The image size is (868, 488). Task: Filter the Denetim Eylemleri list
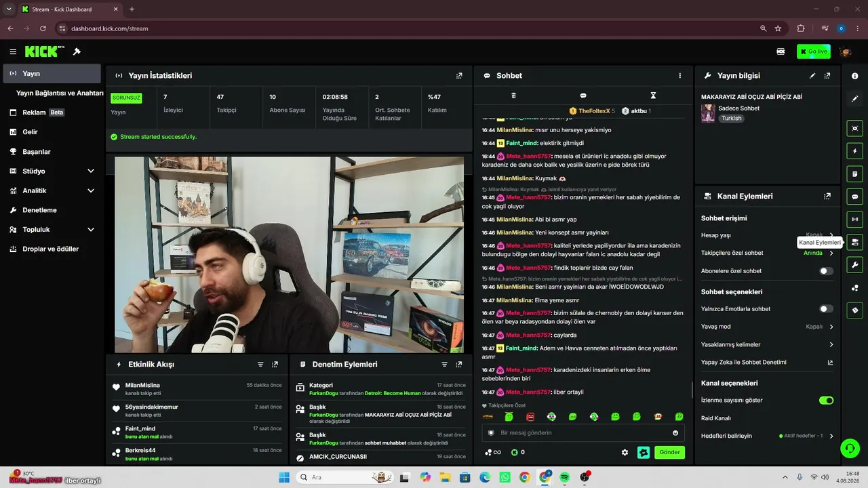pos(445,365)
